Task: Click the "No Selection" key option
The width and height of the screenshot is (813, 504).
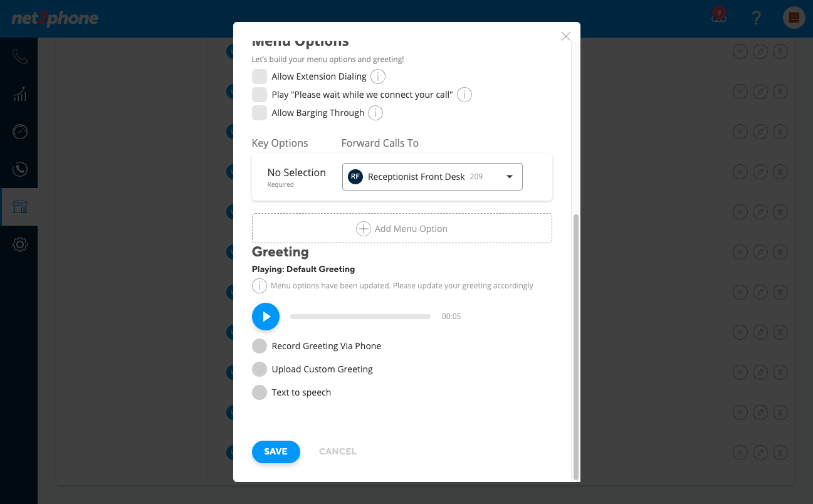Action: 296,172
